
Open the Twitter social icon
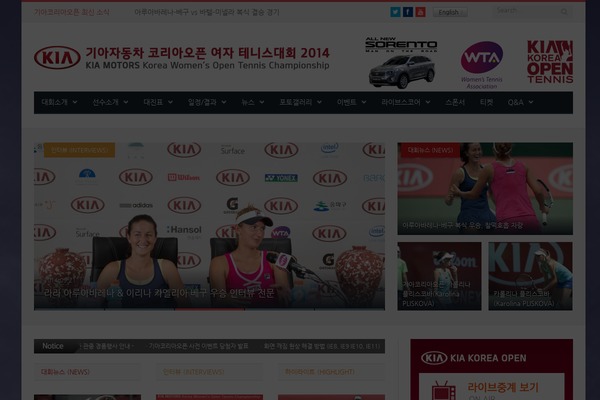tap(395, 12)
